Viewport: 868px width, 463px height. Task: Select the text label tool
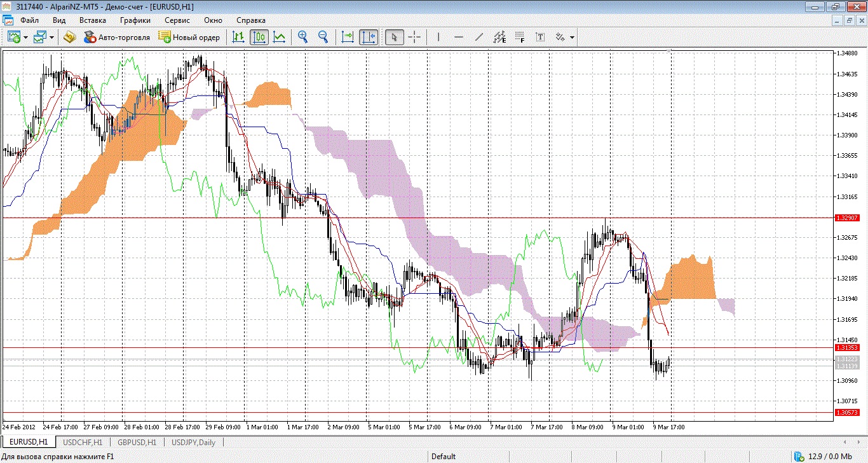540,38
